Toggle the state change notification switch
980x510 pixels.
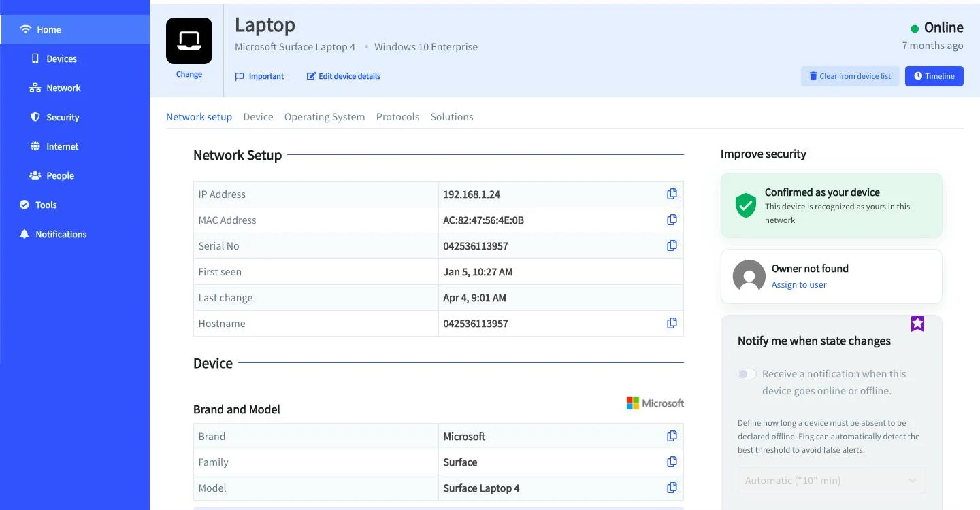pos(747,374)
